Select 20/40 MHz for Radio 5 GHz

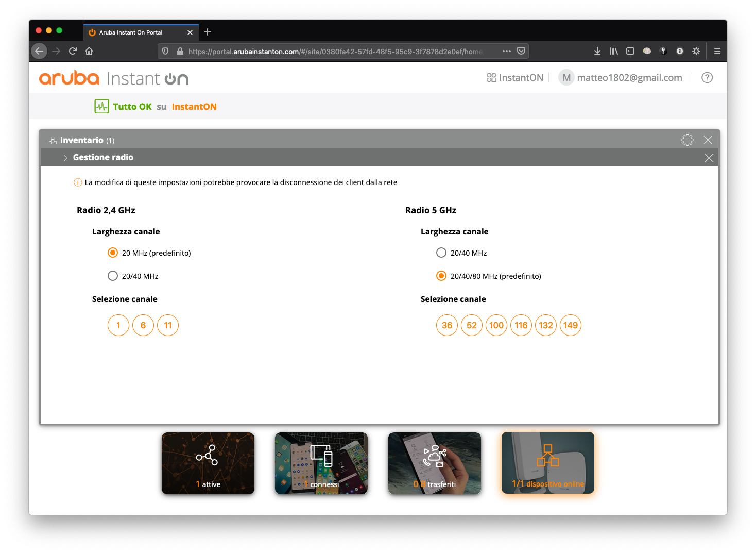[x=441, y=253]
